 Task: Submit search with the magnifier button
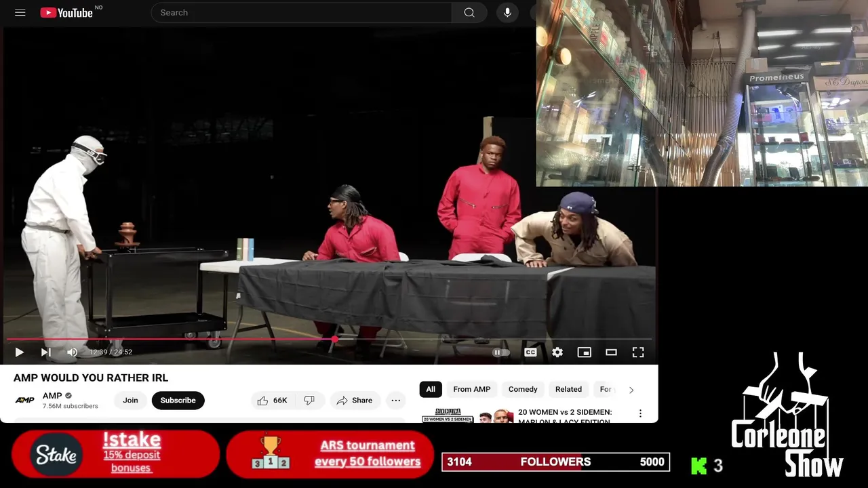pyautogui.click(x=469, y=13)
